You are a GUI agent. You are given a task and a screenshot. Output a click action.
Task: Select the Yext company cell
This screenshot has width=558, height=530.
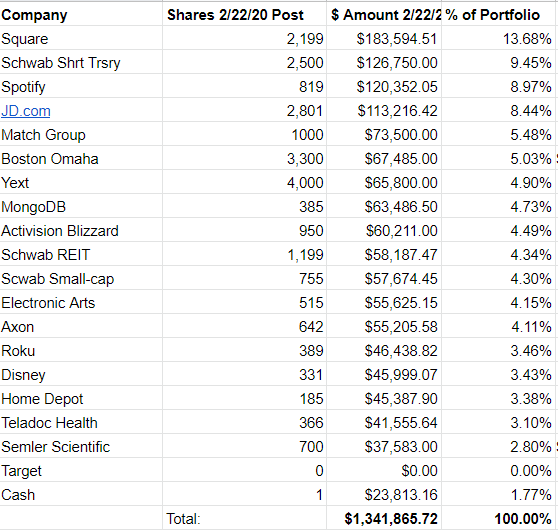coord(81,183)
